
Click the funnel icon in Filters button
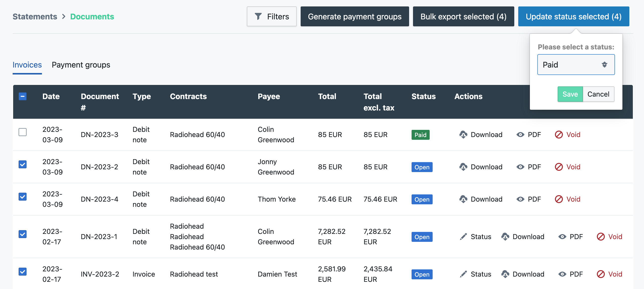tap(258, 17)
